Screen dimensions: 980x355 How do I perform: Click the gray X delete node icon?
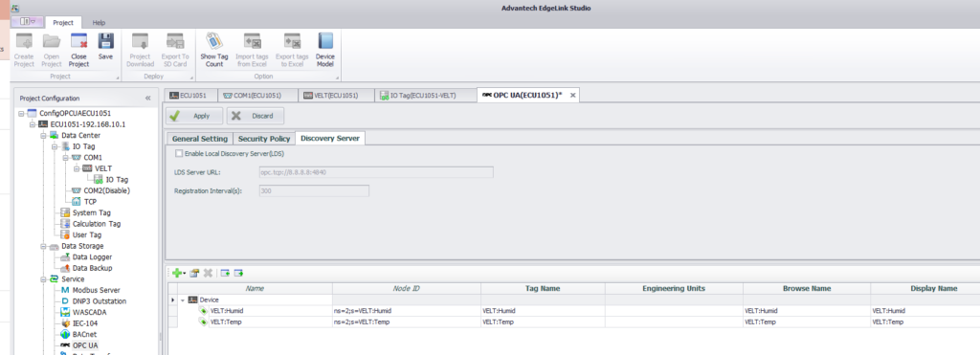208,273
